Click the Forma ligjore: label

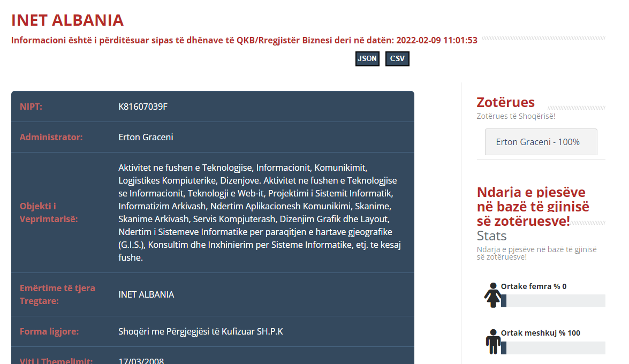click(x=49, y=331)
